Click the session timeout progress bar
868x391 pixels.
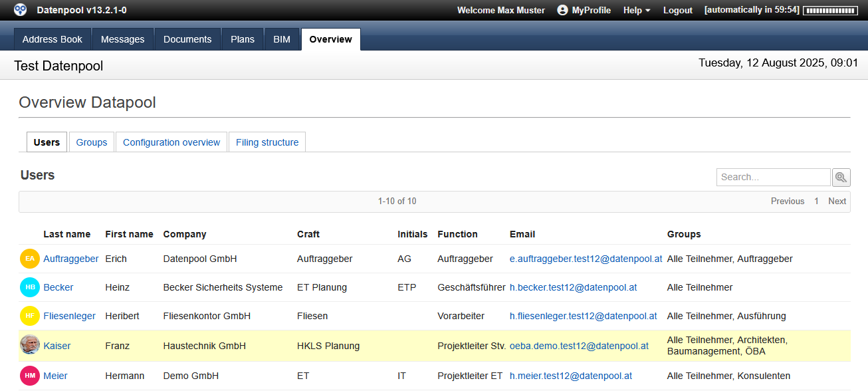pos(829,11)
